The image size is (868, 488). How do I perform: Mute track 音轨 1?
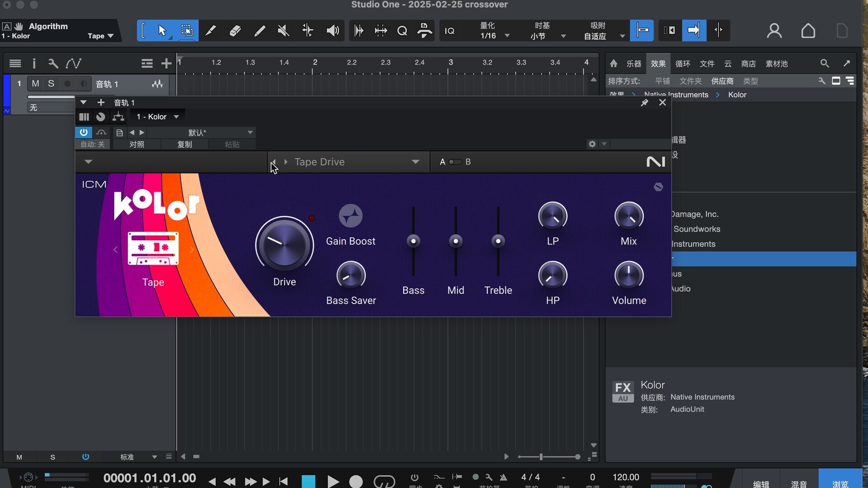coord(35,84)
